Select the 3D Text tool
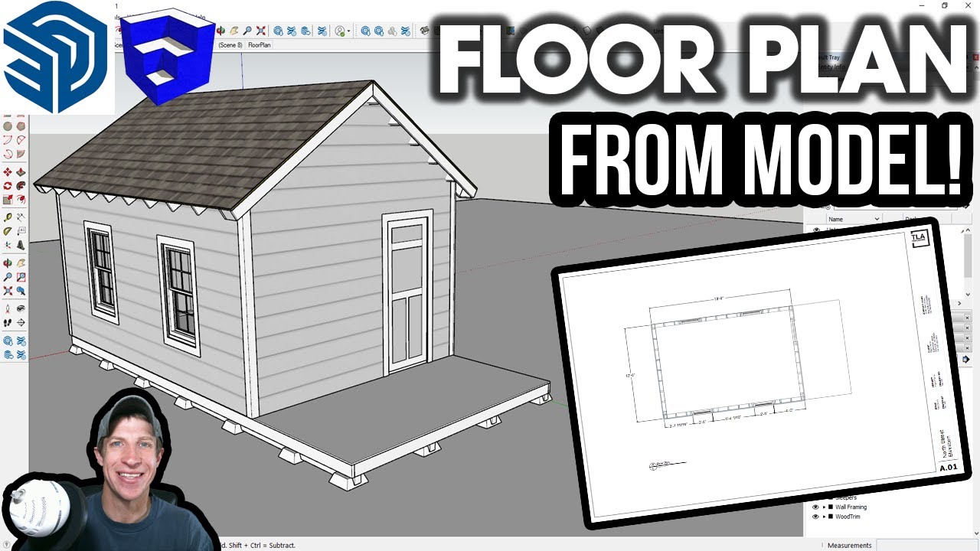 [21, 245]
